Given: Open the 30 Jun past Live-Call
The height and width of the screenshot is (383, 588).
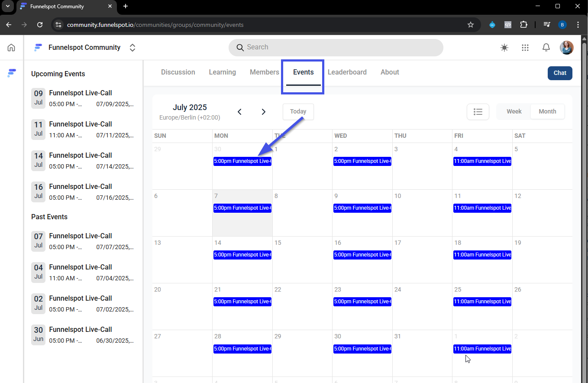Looking at the screenshot, I should [83, 335].
